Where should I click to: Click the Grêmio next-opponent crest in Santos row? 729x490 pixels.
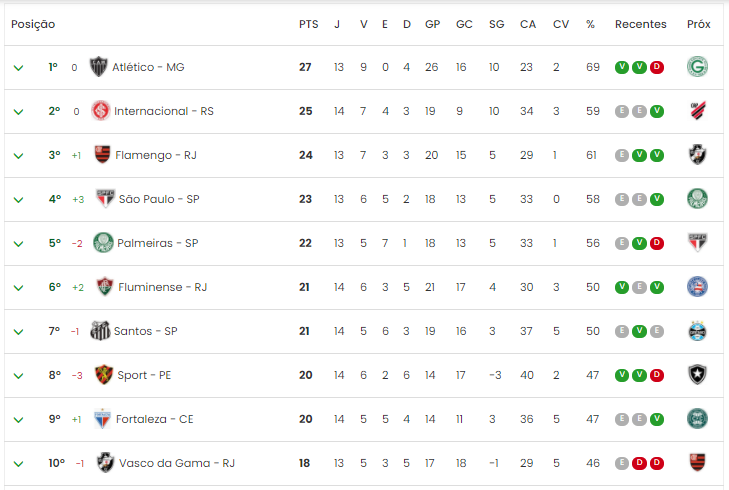(697, 331)
